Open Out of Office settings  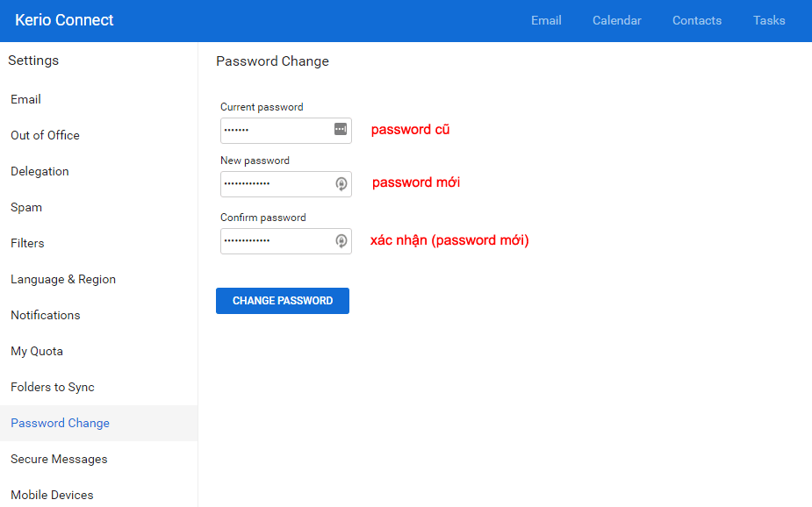click(x=45, y=135)
